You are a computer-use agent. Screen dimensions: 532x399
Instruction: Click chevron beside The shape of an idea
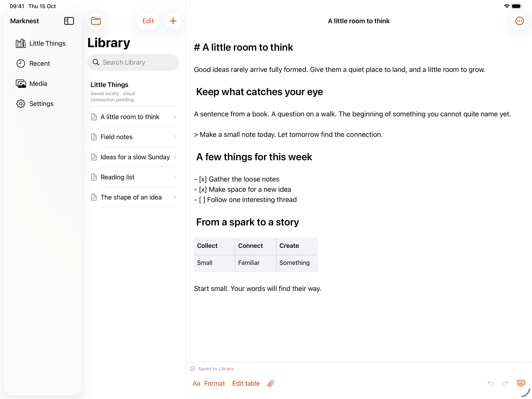click(175, 197)
